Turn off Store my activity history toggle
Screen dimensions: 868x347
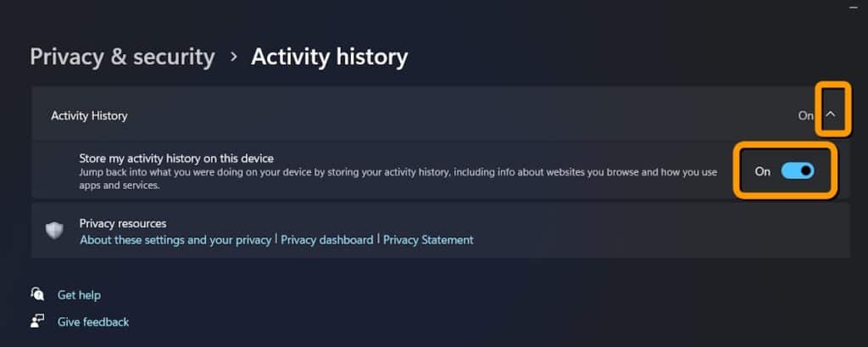click(797, 171)
